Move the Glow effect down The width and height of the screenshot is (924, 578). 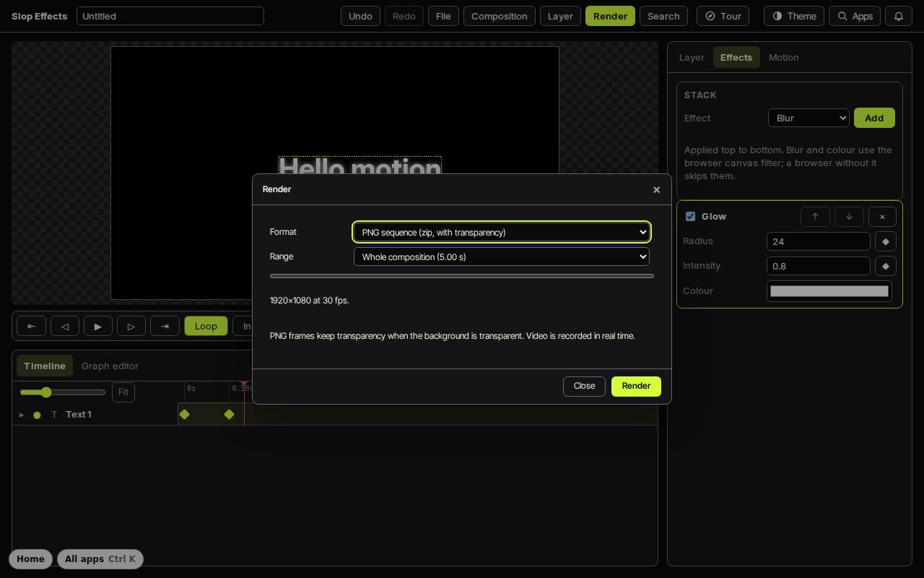click(849, 216)
